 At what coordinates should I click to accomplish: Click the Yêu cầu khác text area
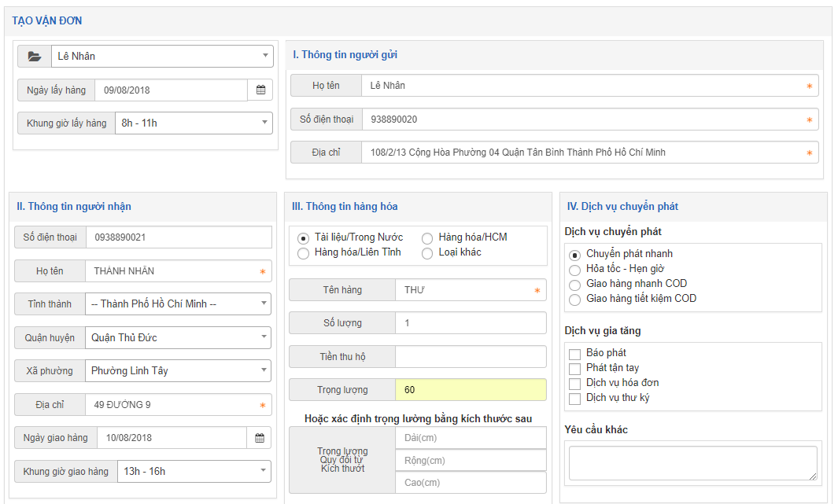692,463
